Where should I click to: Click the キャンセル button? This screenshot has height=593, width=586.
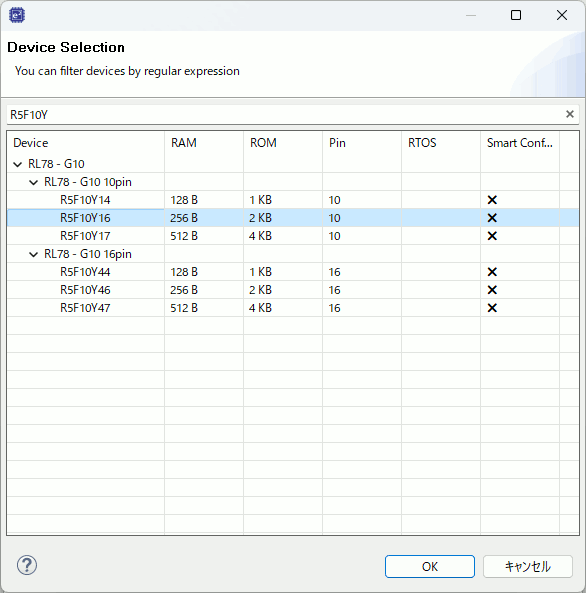click(x=528, y=567)
